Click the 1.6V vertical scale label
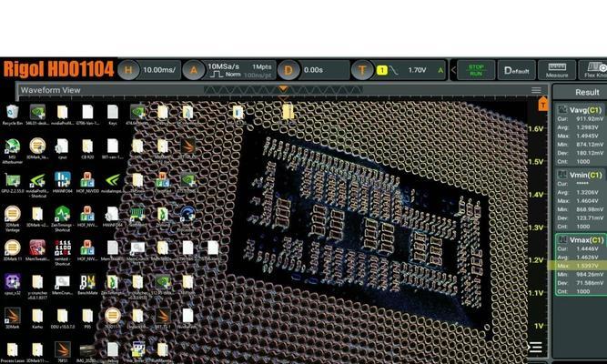Image resolution: width=607 pixels, height=364 pixels. coord(536,129)
